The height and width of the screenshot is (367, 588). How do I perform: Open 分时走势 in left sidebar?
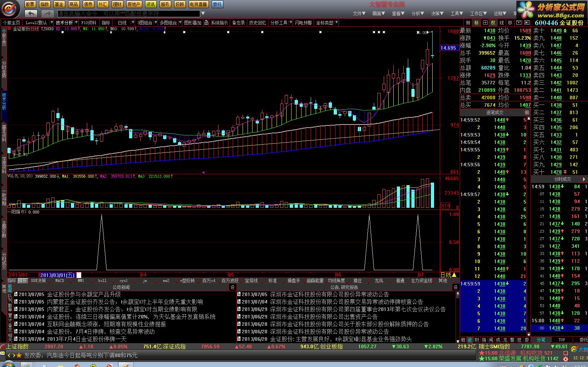[4, 69]
